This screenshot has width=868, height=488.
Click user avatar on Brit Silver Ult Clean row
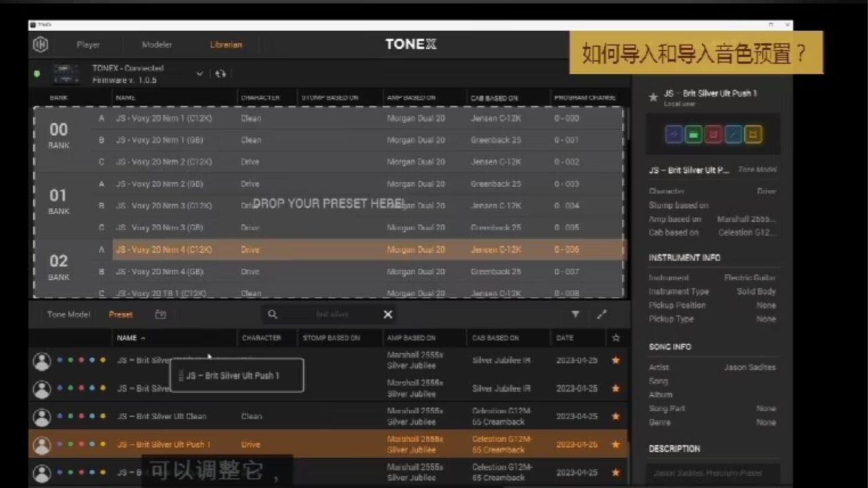point(42,417)
